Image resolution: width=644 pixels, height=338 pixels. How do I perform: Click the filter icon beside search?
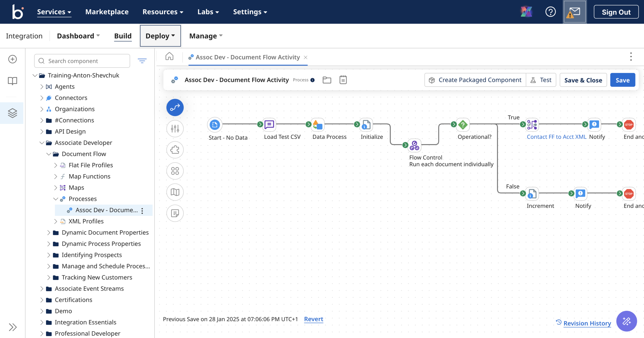point(142,61)
